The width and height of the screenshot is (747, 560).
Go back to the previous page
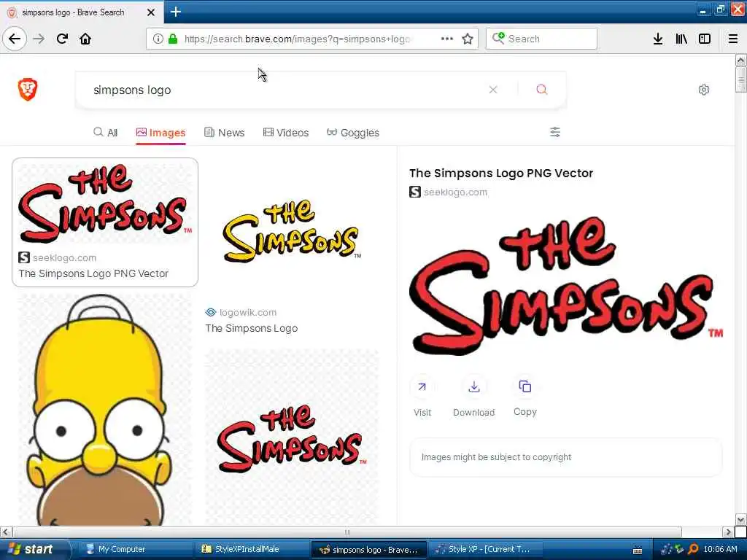coord(15,39)
